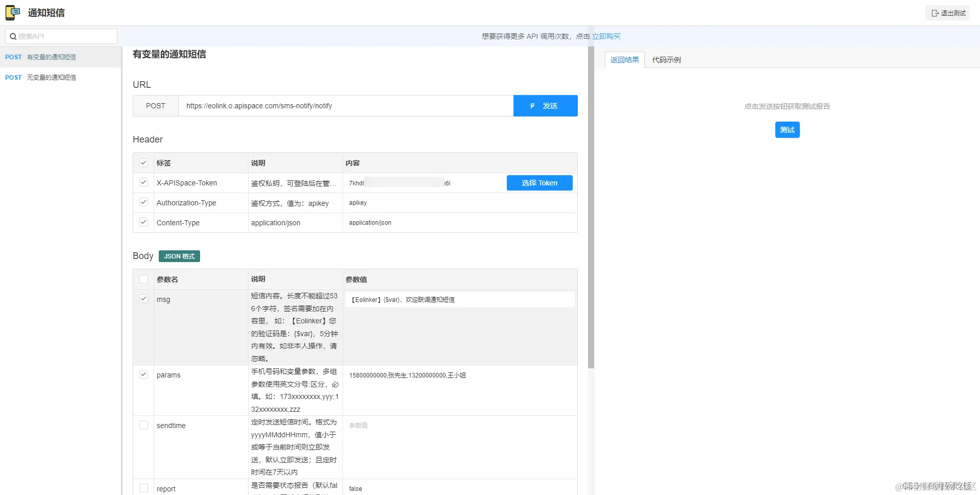
Task: Click the 测试 button
Action: tap(787, 129)
